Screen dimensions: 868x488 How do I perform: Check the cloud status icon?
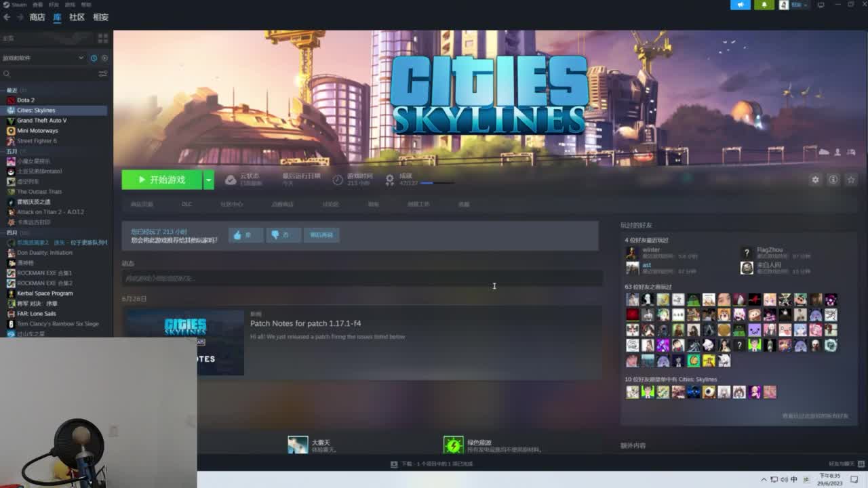231,180
